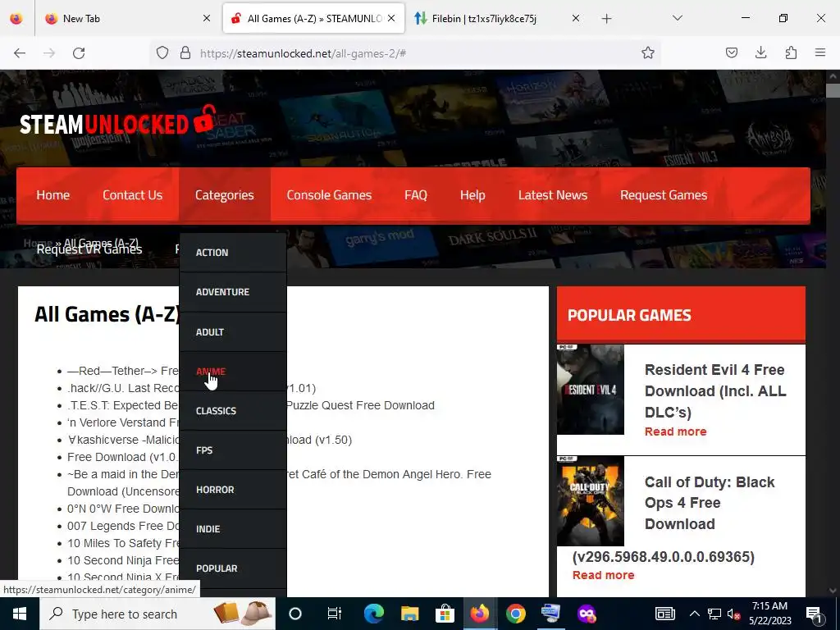View site security padlock info
Viewport: 840px width, 630px height.
(x=185, y=53)
